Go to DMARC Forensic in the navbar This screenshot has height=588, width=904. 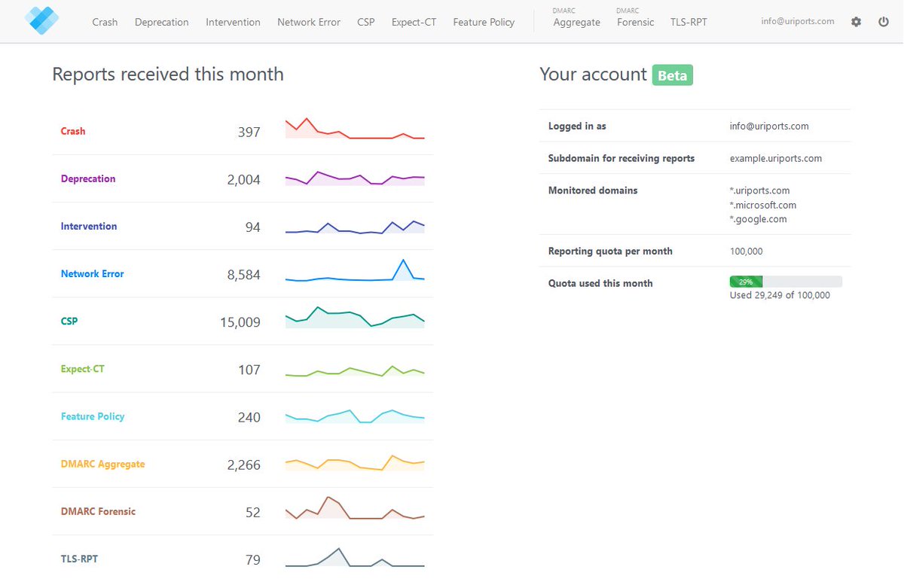[x=635, y=18]
